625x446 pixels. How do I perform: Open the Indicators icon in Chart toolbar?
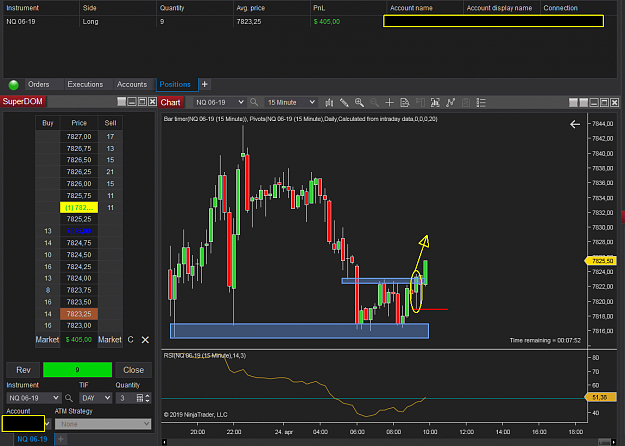pyautogui.click(x=450, y=102)
